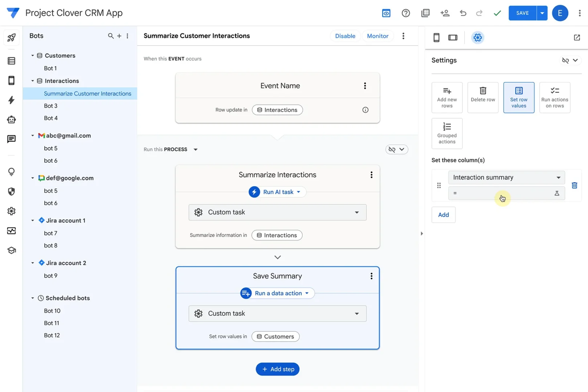Collapse the Scheduled bots group
Image resolution: width=588 pixels, height=392 pixels.
point(33,298)
